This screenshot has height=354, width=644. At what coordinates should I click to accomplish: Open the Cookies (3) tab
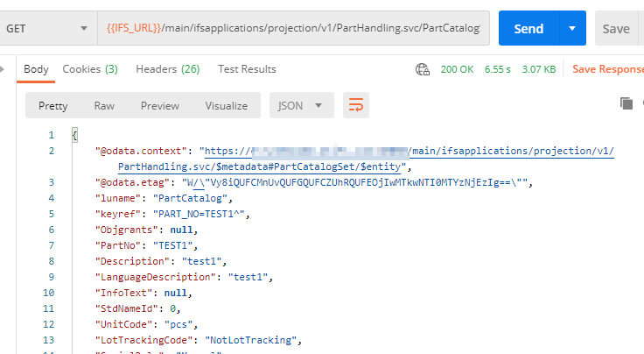tap(90, 69)
